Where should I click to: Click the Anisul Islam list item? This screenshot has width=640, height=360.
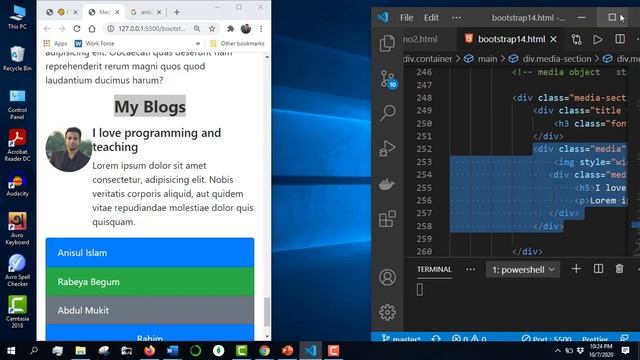(x=150, y=253)
